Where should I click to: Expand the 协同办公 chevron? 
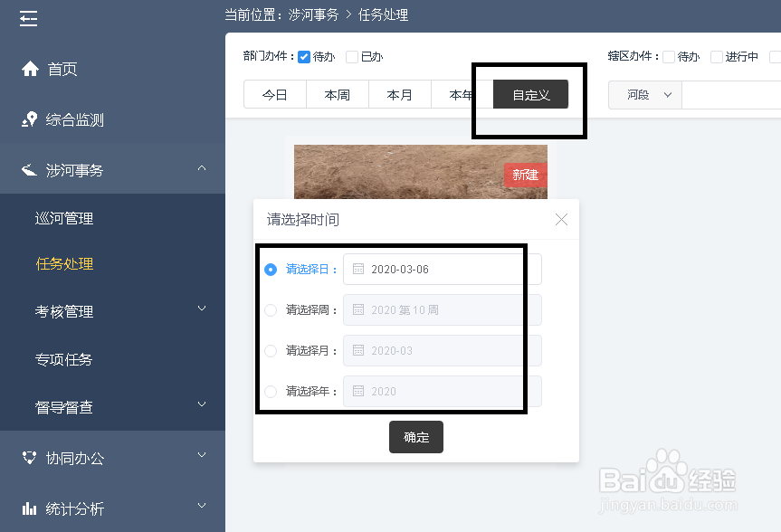point(202,455)
